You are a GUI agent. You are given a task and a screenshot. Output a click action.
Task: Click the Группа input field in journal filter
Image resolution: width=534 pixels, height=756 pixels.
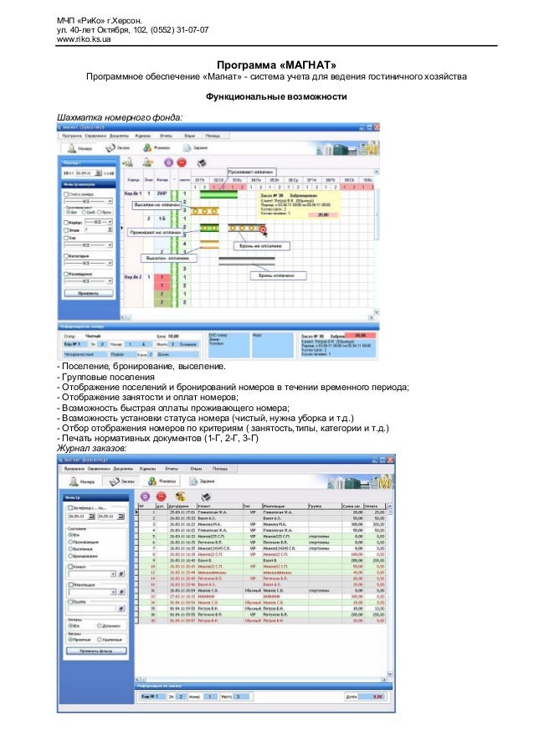[93, 609]
